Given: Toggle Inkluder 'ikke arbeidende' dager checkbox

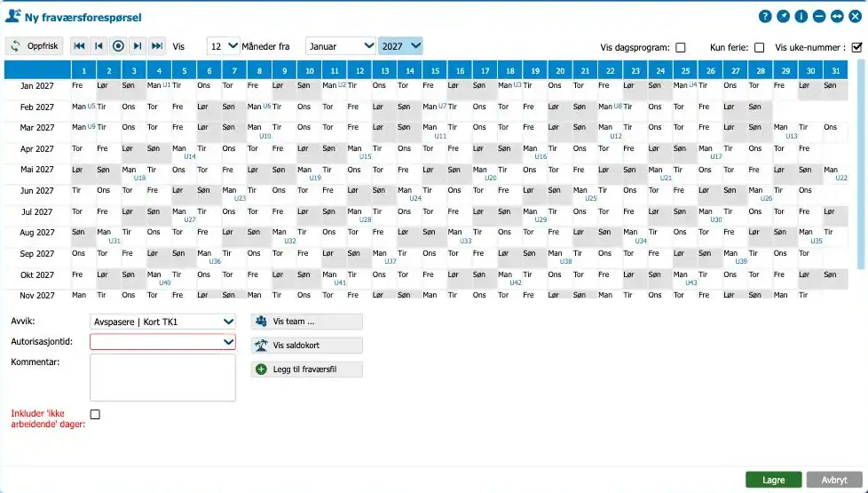Looking at the screenshot, I should click(x=95, y=414).
